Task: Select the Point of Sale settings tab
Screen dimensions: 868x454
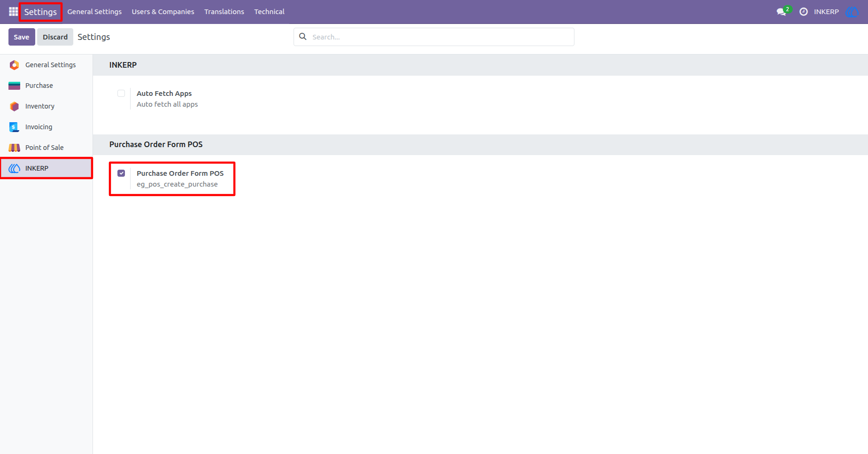Action: [46, 148]
